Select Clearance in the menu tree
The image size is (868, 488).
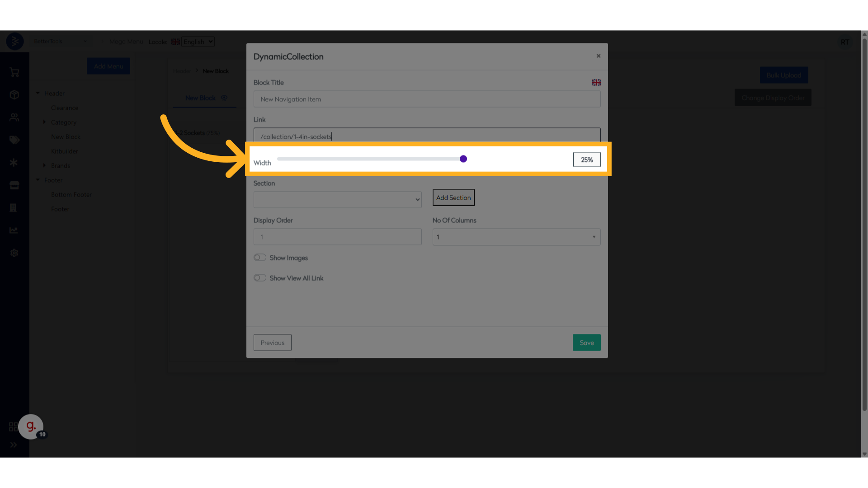pyautogui.click(x=65, y=108)
